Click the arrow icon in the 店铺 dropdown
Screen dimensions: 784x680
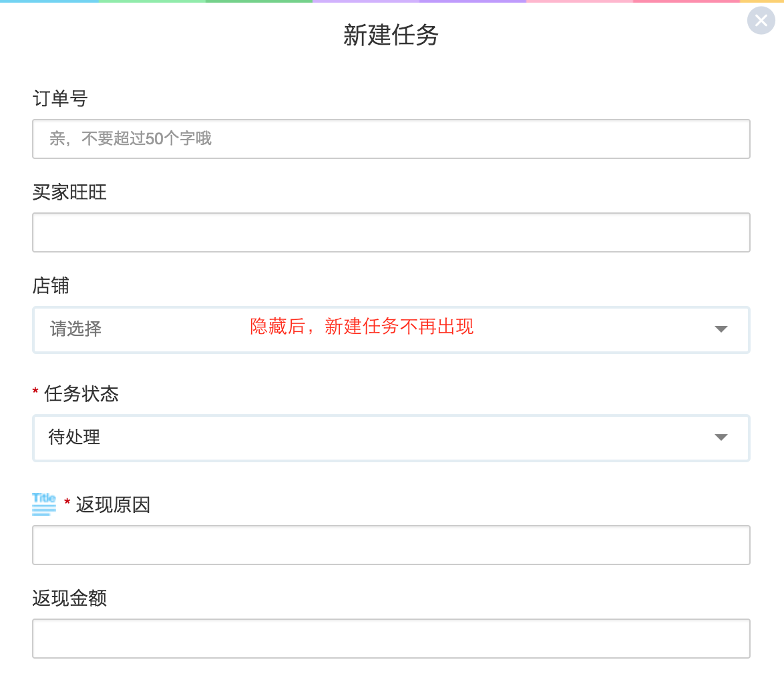[x=721, y=329]
